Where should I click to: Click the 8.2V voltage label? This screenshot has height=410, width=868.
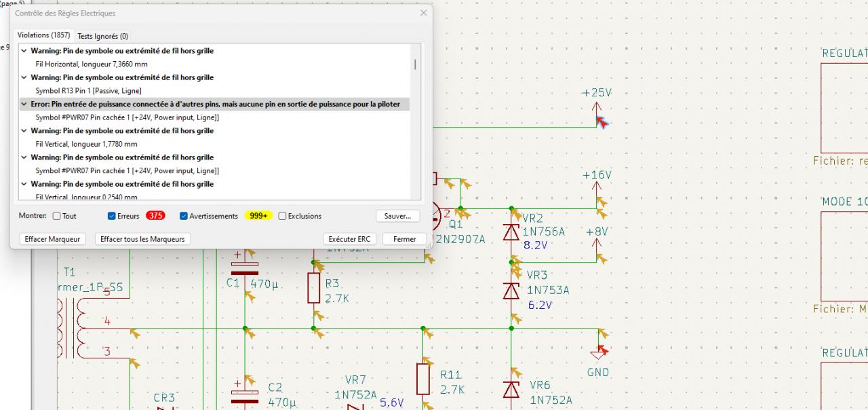pos(535,246)
